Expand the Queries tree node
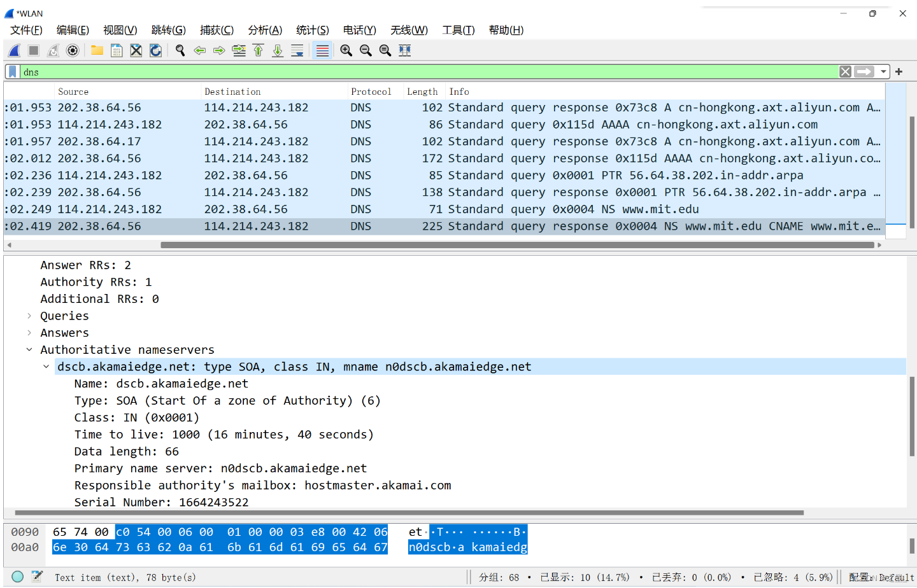The height and width of the screenshot is (588, 917). coord(29,316)
